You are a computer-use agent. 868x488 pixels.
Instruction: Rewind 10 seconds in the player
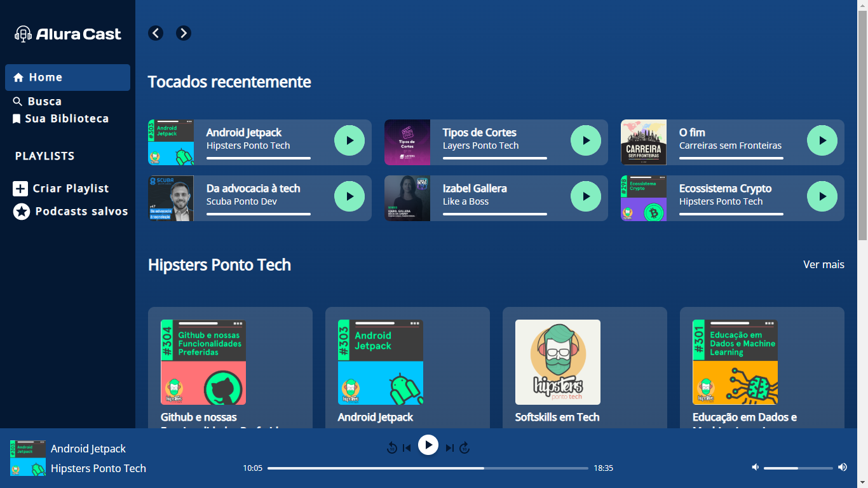point(391,448)
